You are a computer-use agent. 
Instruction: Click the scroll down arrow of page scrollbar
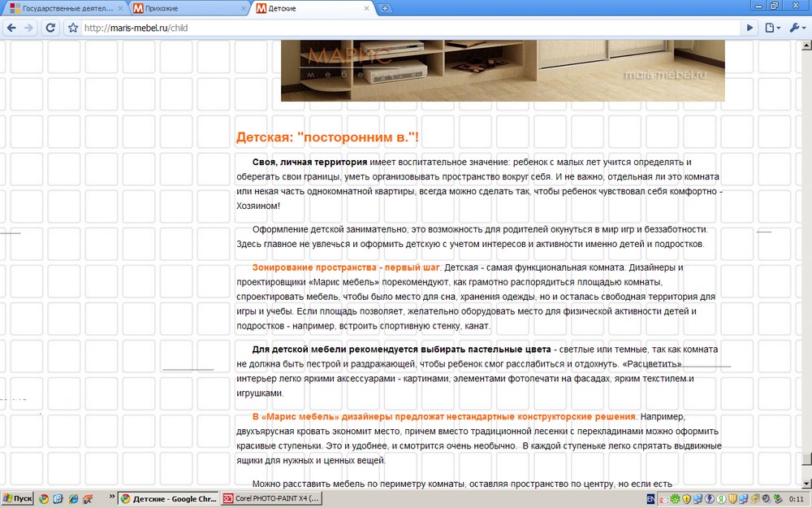[x=806, y=484]
